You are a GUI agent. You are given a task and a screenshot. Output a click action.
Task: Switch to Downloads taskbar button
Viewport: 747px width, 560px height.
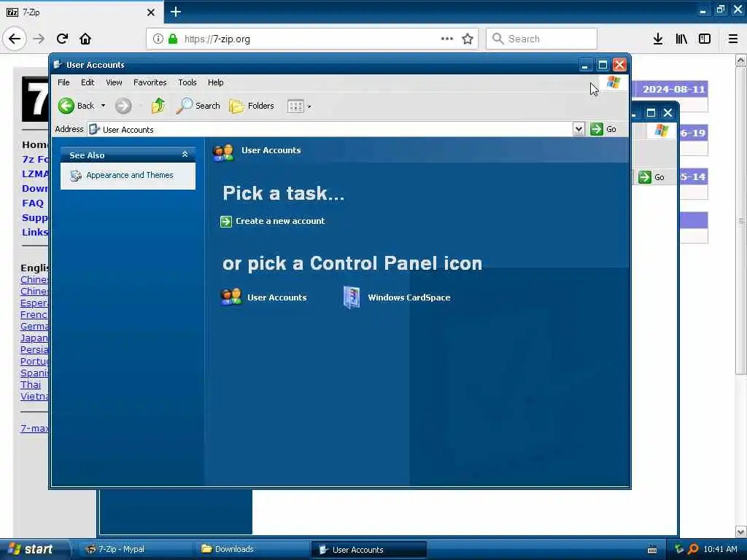pos(252,549)
